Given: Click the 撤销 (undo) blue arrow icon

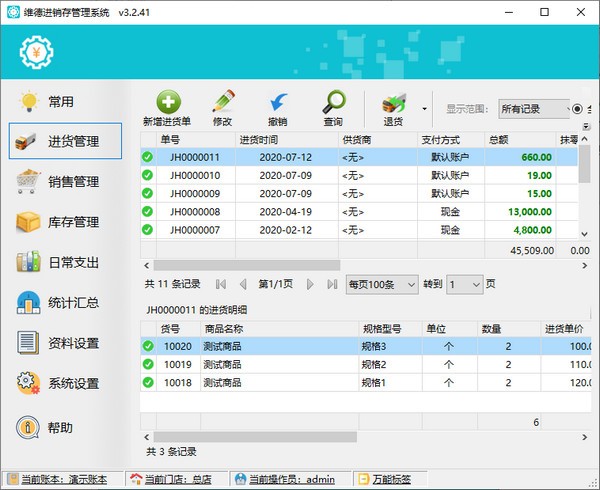Looking at the screenshot, I should tap(277, 102).
